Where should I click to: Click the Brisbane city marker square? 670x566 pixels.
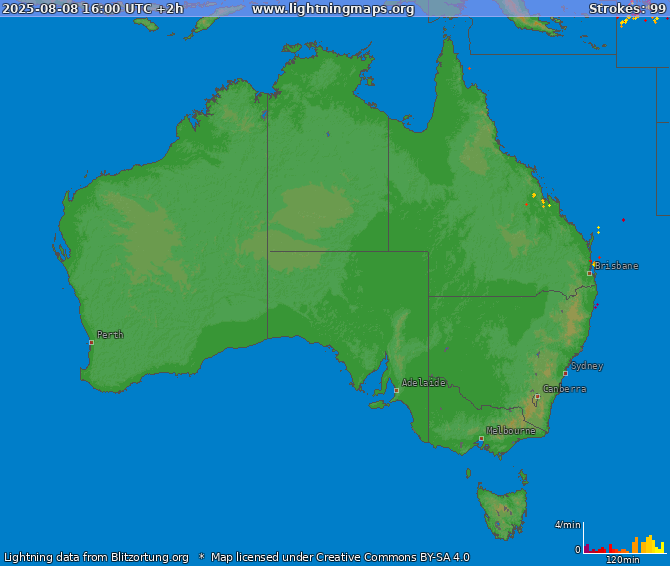[589, 273]
